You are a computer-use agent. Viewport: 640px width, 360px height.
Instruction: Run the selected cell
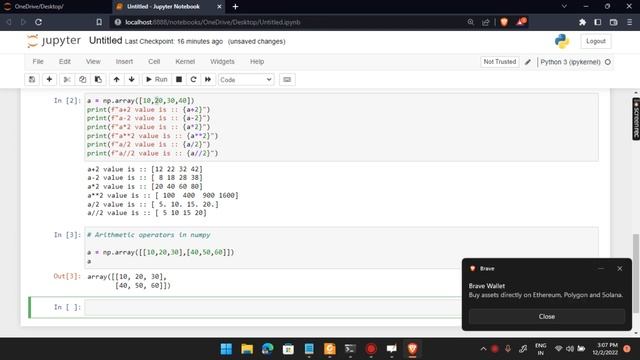pyautogui.click(x=157, y=80)
